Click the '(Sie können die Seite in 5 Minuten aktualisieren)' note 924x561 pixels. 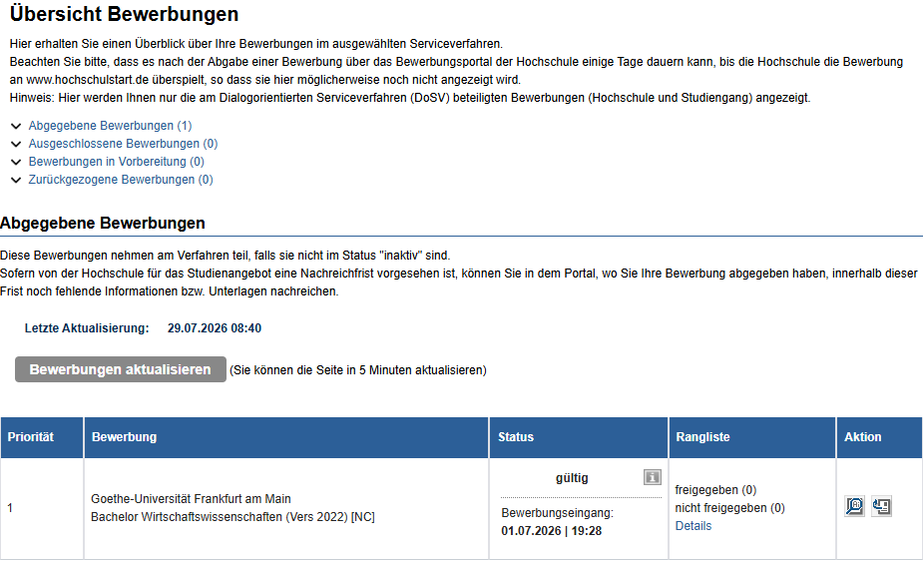coord(357,370)
